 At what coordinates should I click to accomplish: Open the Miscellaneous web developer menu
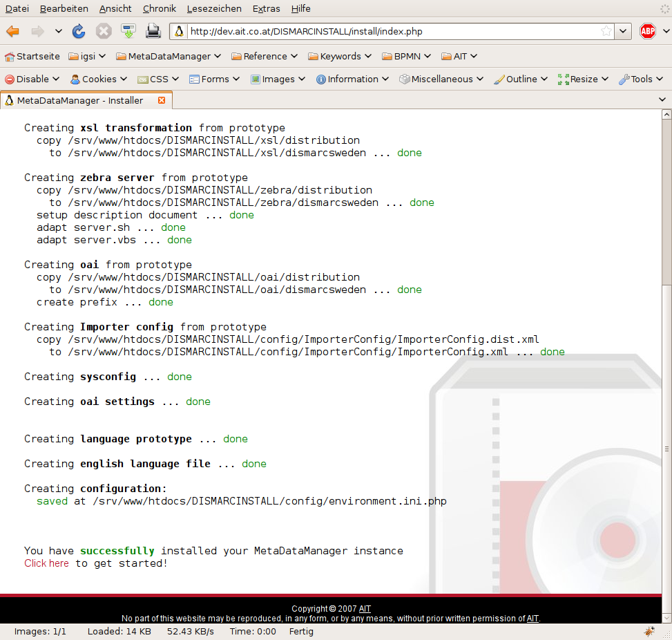coord(441,79)
